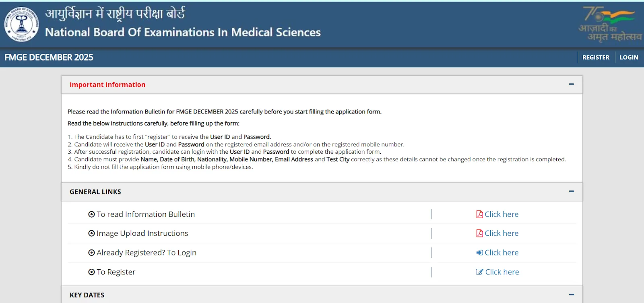The image size is (644, 303).
Task: Open REGISTER in the top navigation
Action: click(596, 58)
